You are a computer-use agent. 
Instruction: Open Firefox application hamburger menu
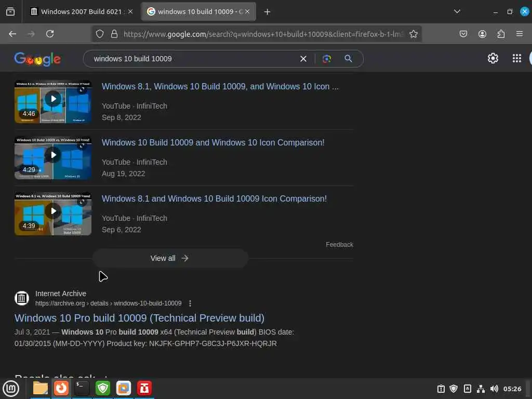tap(520, 34)
